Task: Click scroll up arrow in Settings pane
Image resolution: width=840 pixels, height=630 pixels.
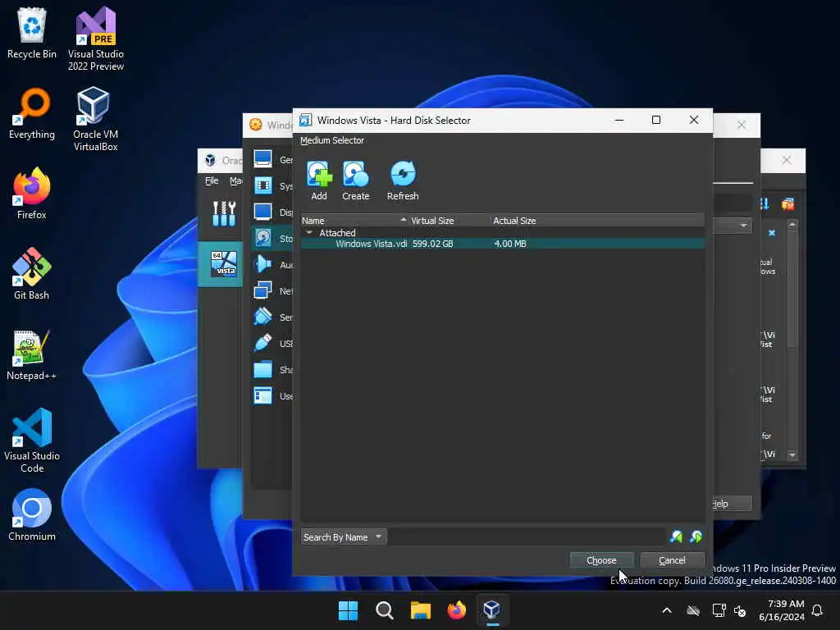Action: [x=792, y=225]
